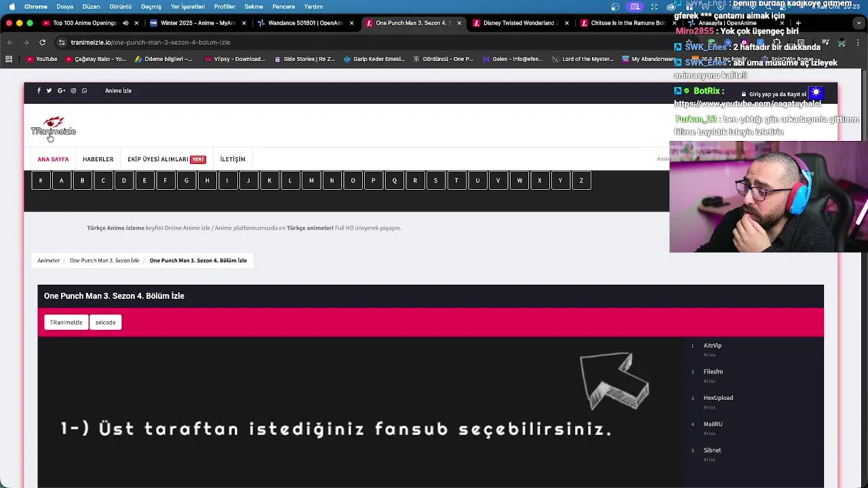Mute audio icon on Top 100 Anime Openings tab
868x488 pixels.
[x=125, y=23]
